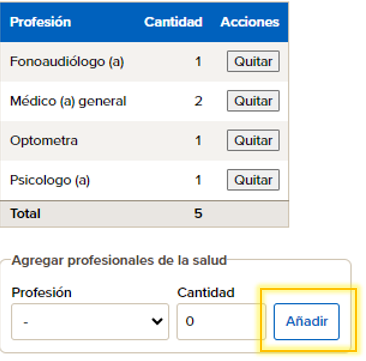
Task: Select the Optometra profession cell
Action: click(x=44, y=140)
